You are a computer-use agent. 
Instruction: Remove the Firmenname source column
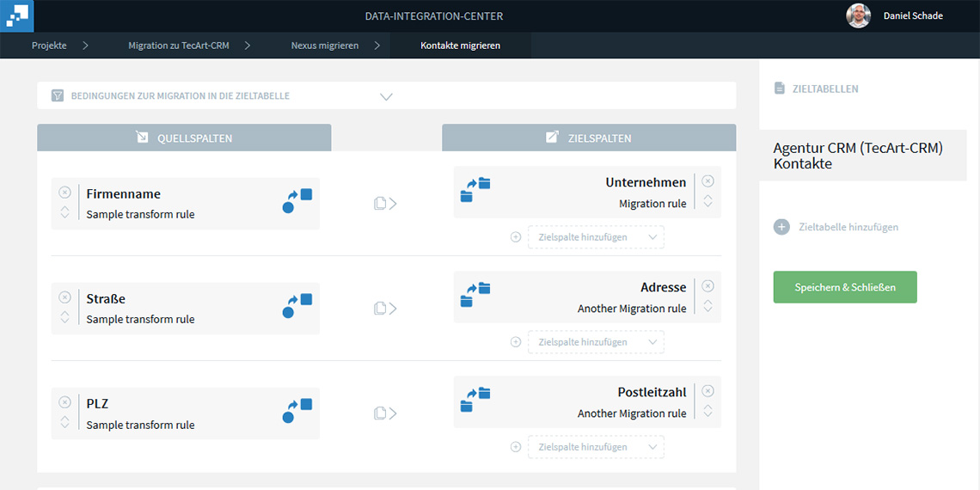(64, 193)
